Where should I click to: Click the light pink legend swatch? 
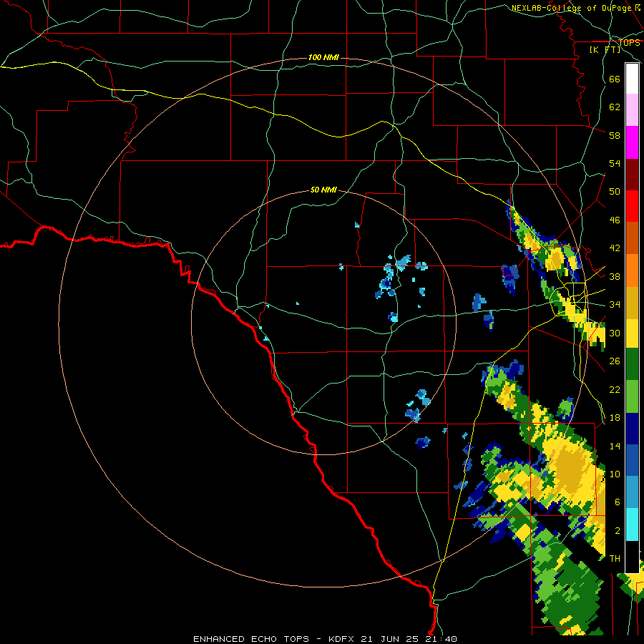point(632,109)
